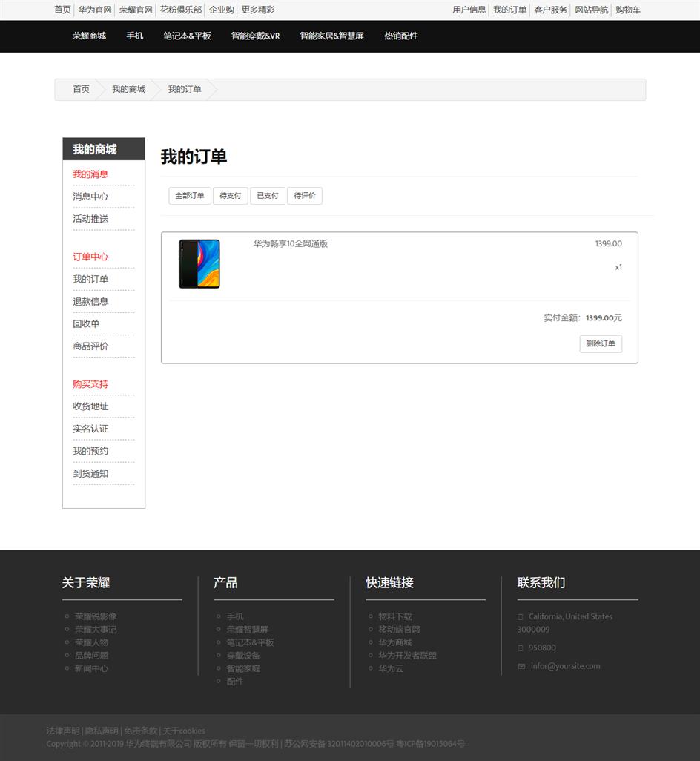This screenshot has height=761, width=700.
Task: Choose 笔记本&平板 in the main navigation
Action: [188, 36]
